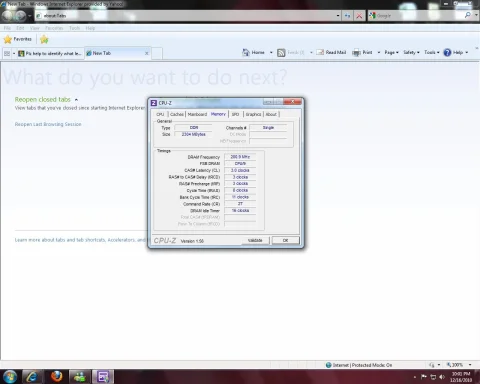Viewport: 480px width, 384px height.
Task: Open address bar history dropdown arrow
Action: click(338, 16)
